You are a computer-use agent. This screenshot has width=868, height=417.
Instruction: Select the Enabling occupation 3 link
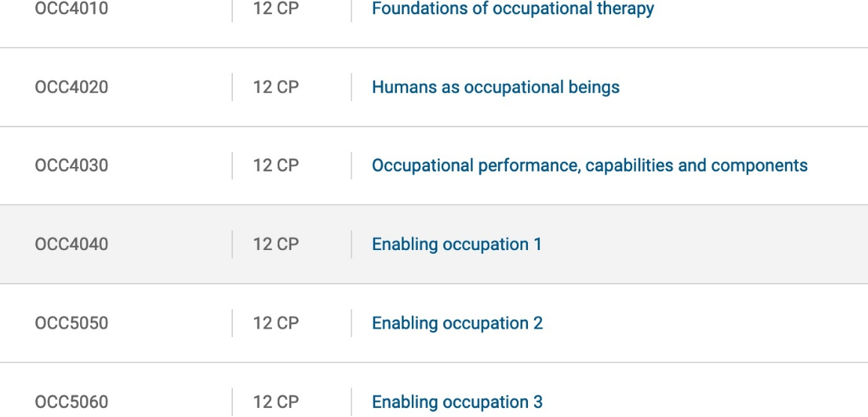[x=457, y=402]
